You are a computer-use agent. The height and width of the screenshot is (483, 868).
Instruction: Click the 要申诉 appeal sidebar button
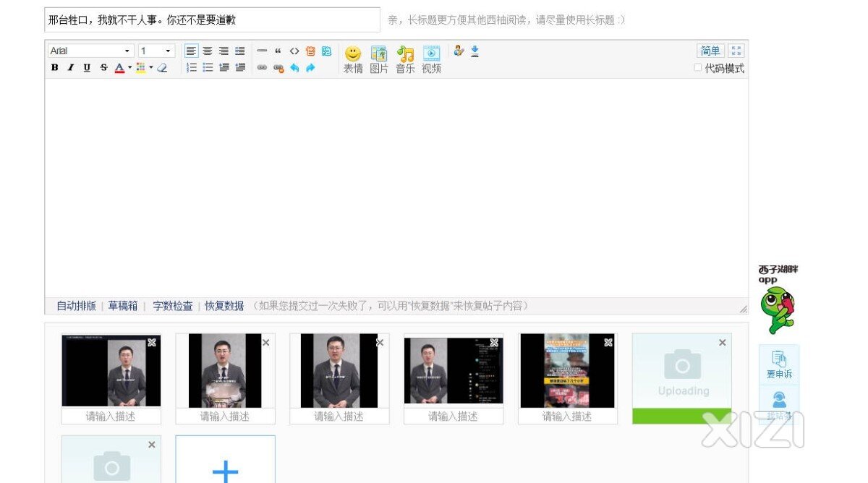point(779,365)
